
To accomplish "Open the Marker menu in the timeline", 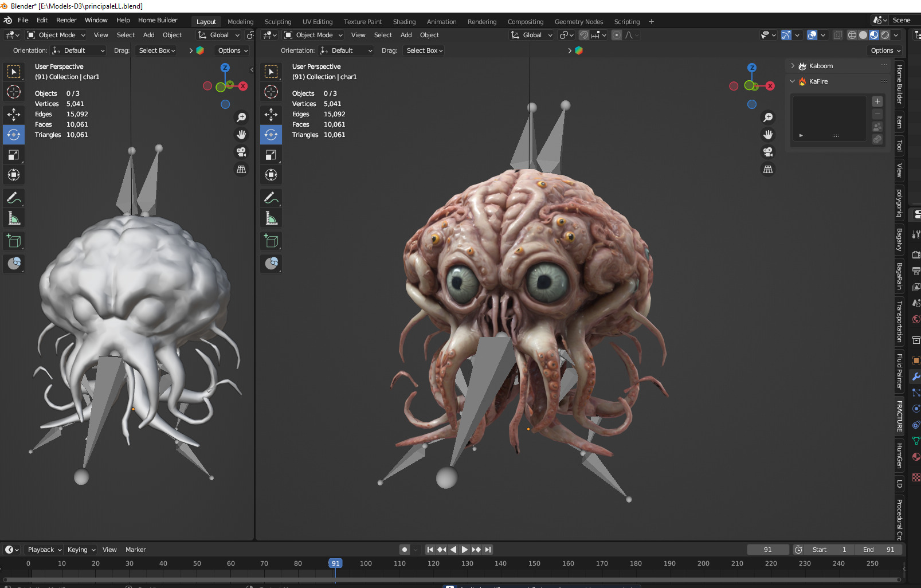I will click(136, 550).
